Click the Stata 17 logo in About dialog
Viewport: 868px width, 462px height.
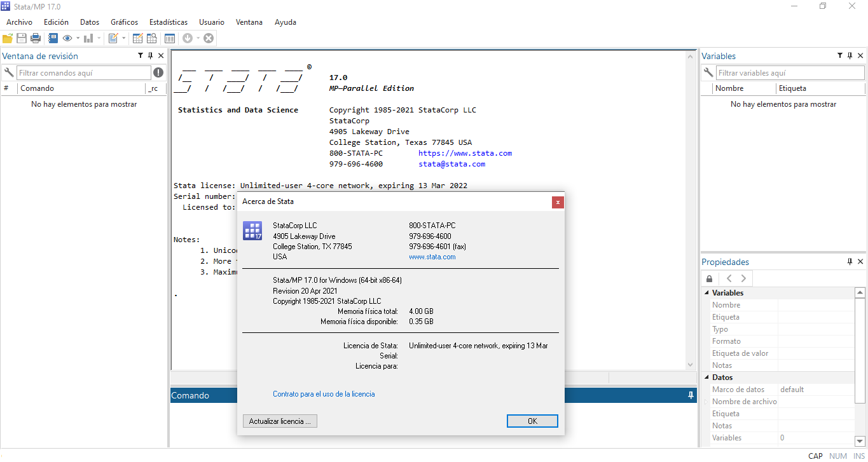coord(252,231)
